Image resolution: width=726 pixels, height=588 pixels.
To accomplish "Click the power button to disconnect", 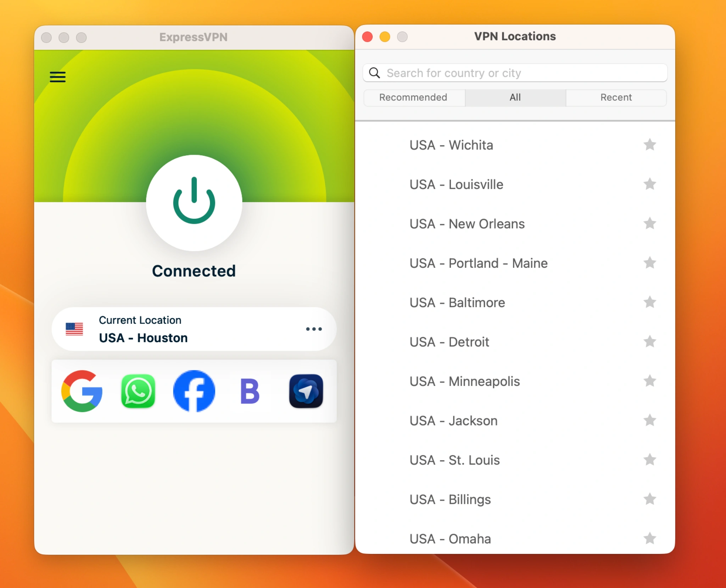I will [193, 203].
